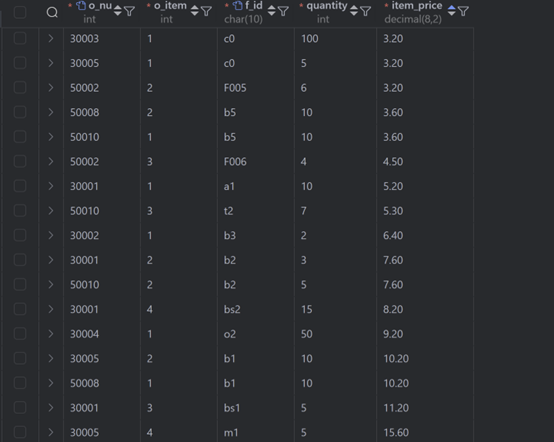Check the row 50010 t2 checkbox

point(20,211)
